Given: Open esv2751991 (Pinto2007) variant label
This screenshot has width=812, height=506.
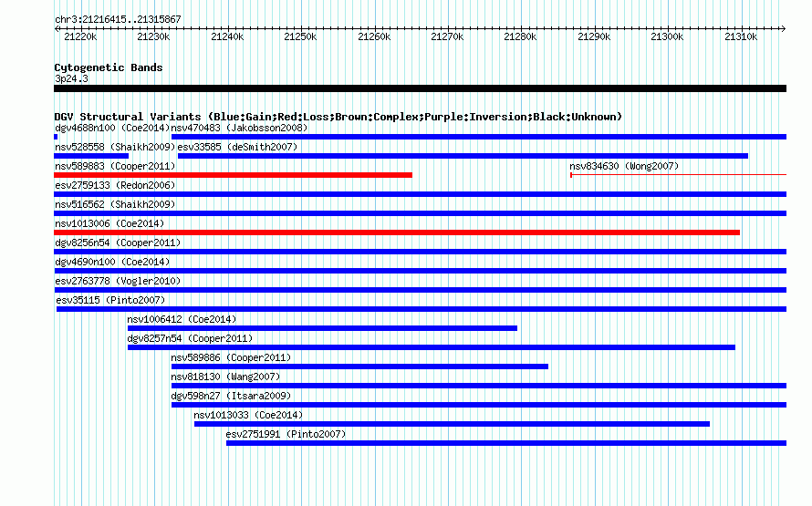Looking at the screenshot, I should pyautogui.click(x=286, y=434).
